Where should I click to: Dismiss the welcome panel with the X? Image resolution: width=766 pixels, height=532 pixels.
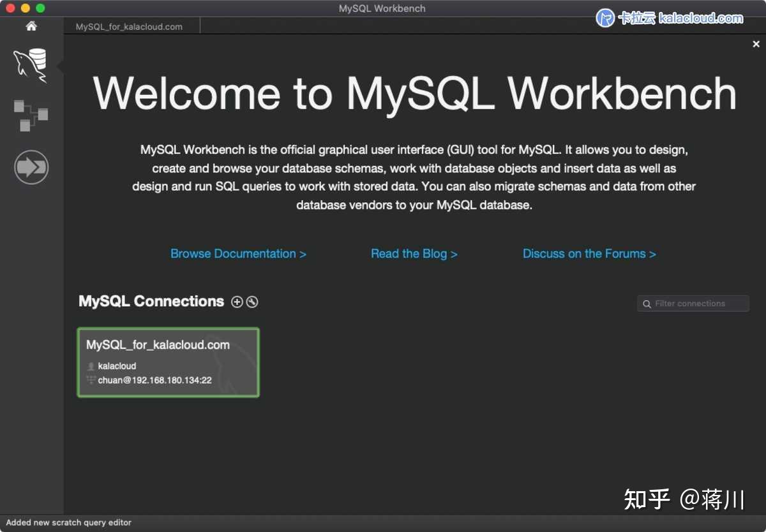pos(756,43)
